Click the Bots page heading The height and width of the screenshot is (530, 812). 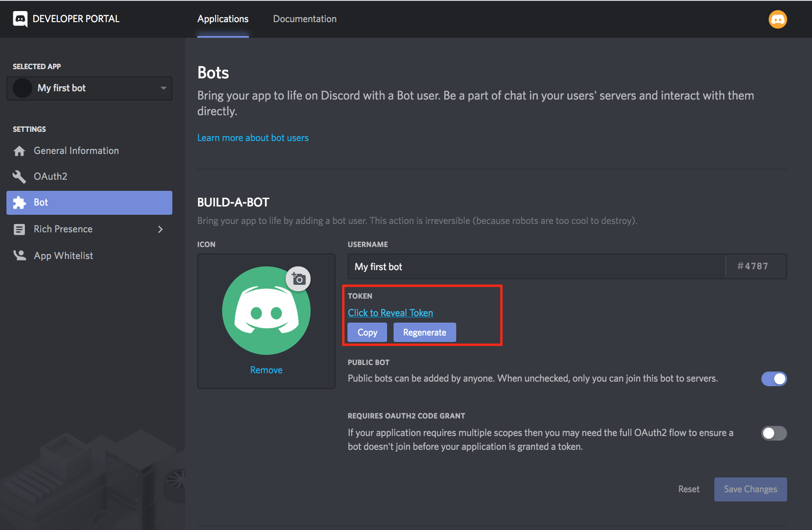[213, 73]
